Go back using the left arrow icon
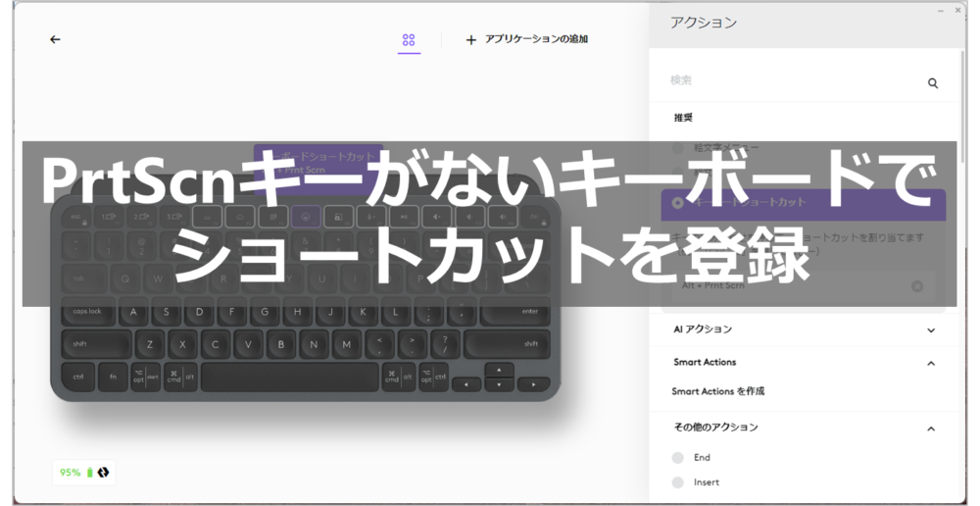Viewport: 980px width, 506px height. 55,39
